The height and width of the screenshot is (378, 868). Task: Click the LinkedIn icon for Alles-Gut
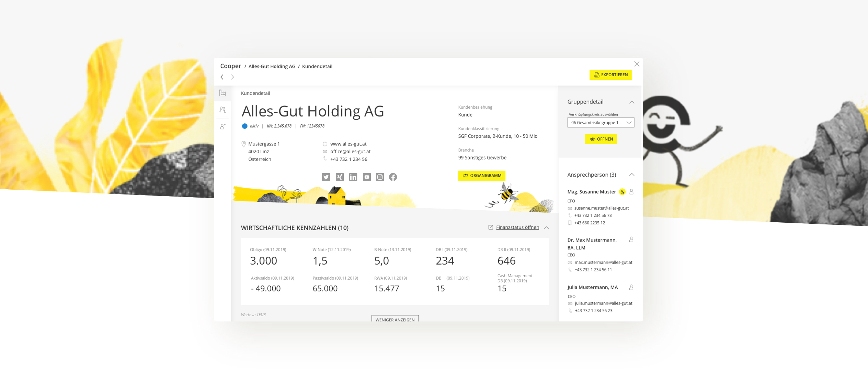[353, 177]
